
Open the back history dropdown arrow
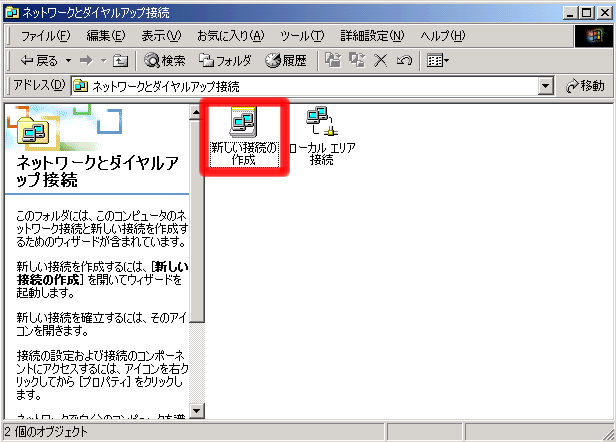click(68, 61)
